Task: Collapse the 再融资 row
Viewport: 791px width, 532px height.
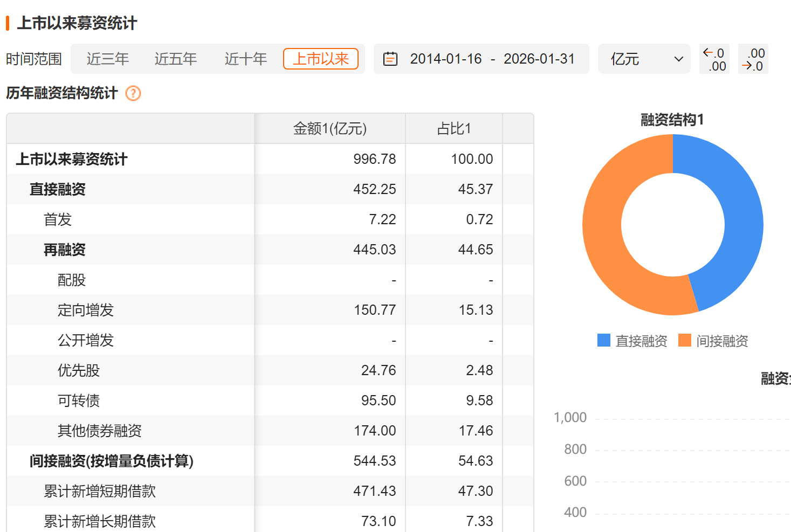Action: click(x=65, y=250)
